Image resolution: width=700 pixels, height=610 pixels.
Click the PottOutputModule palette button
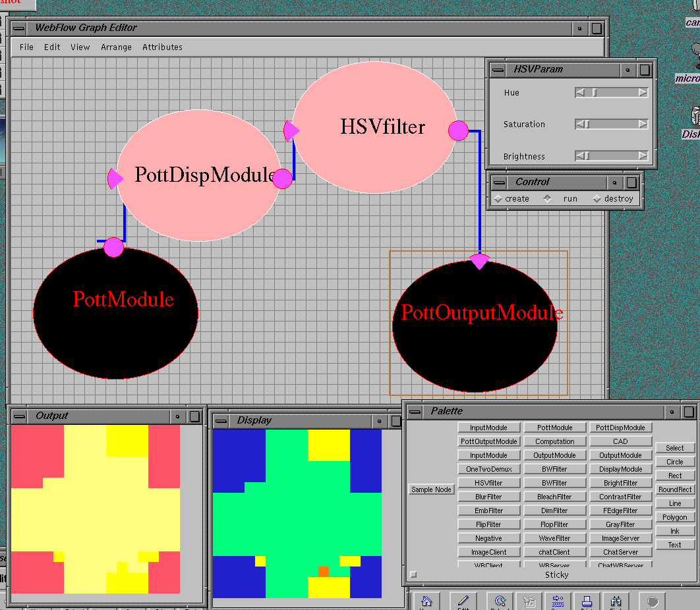[x=489, y=441]
